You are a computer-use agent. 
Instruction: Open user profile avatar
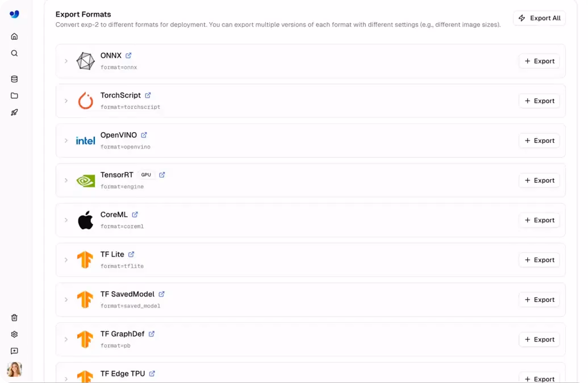tap(14, 369)
